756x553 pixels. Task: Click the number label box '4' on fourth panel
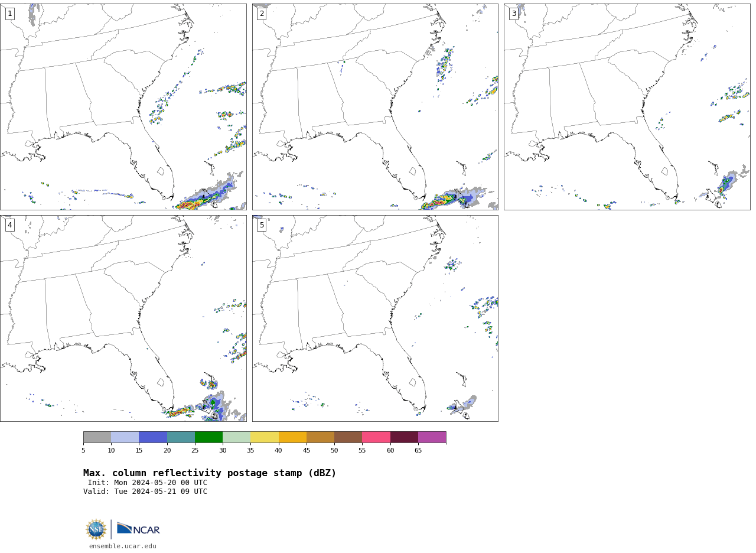point(9,225)
